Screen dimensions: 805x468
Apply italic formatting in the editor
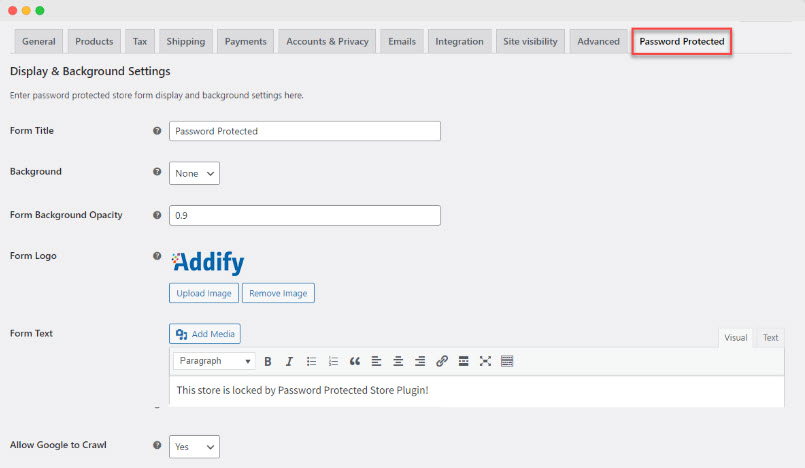(x=289, y=361)
